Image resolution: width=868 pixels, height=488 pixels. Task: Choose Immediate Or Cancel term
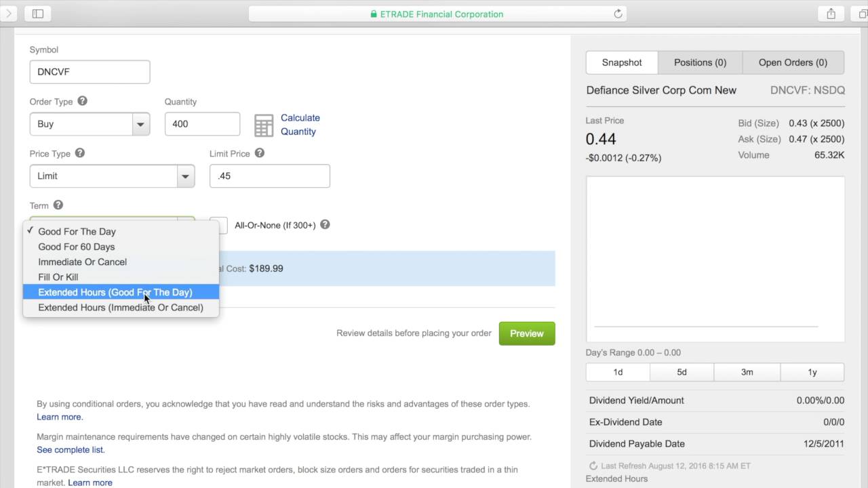point(121,262)
